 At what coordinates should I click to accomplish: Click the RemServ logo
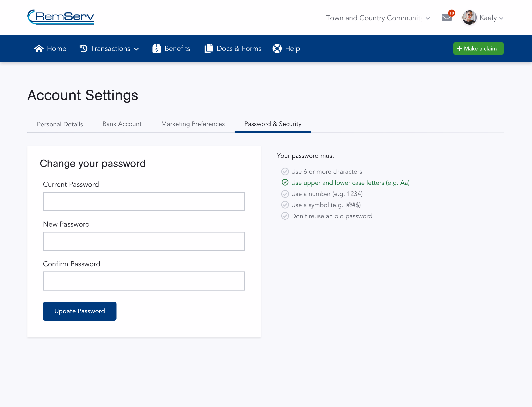[60, 17]
